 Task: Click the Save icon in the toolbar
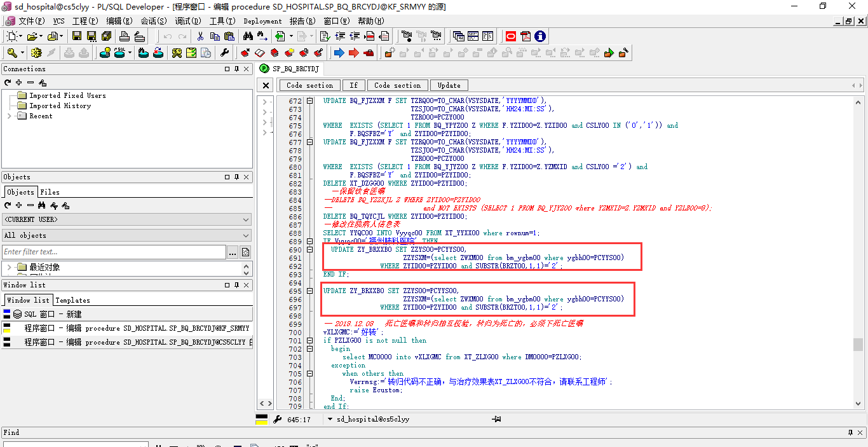(x=77, y=36)
